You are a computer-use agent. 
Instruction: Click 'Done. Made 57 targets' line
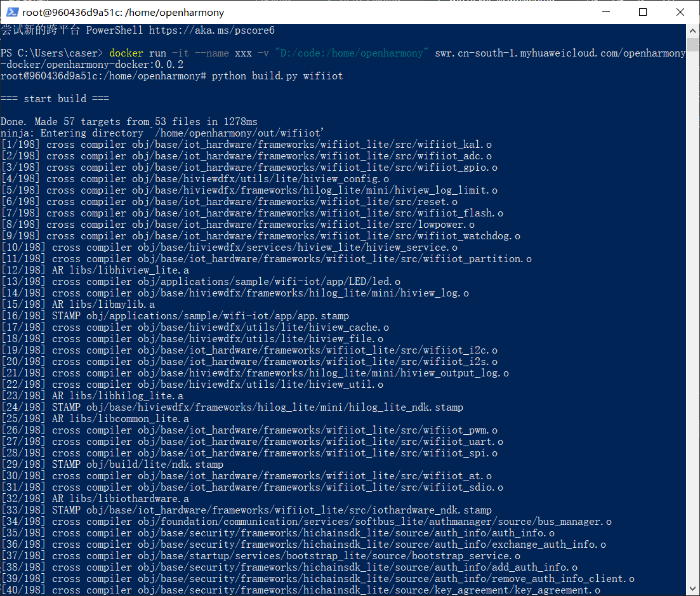[129, 121]
